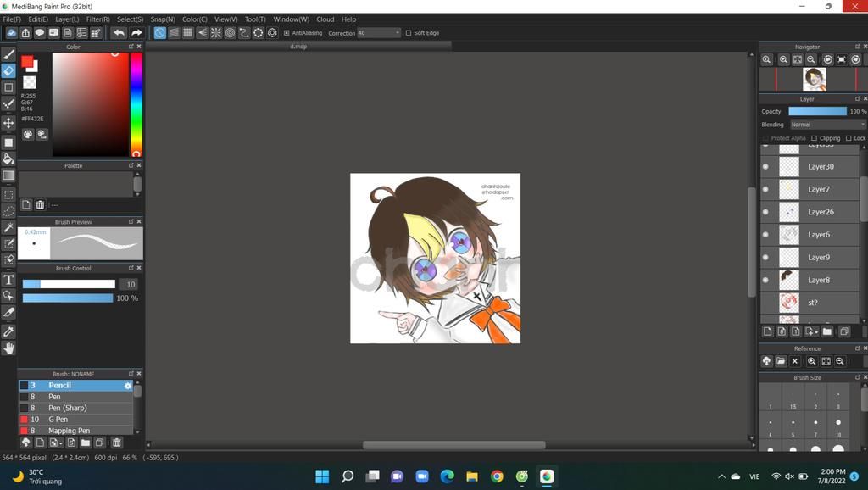Select the Pen brush row
Viewport: 868px width, 490px height.
click(x=75, y=397)
